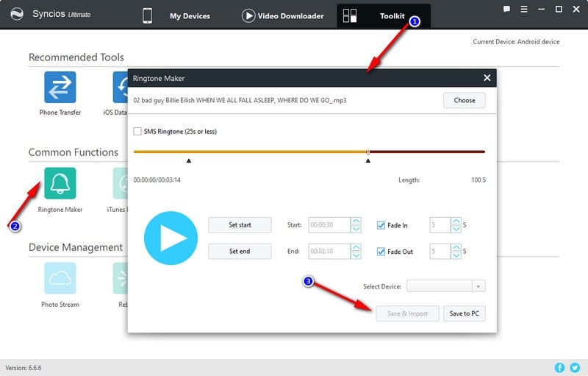Click the Version: 6.6.6 text

click(24, 368)
